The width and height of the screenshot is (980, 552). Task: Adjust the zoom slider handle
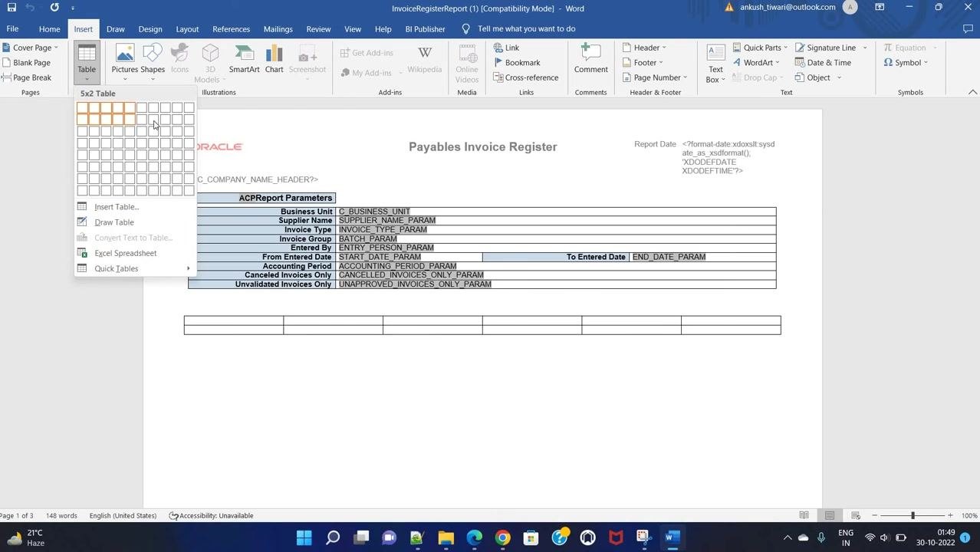(x=913, y=516)
